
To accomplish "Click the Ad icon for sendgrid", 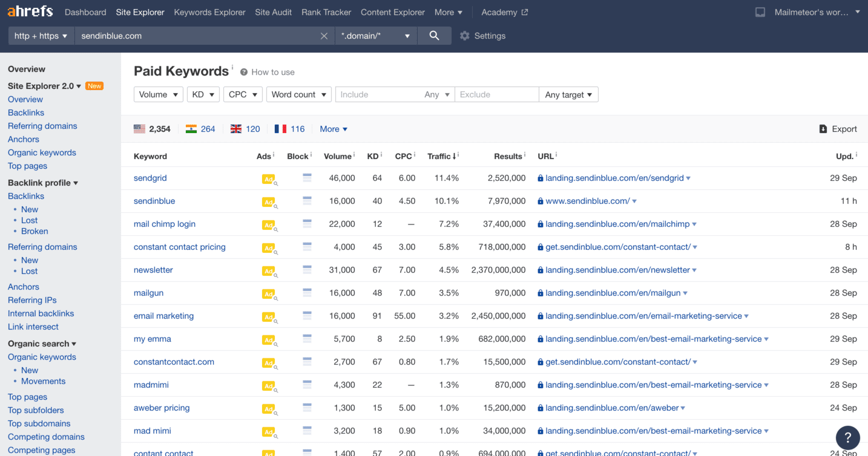I will pyautogui.click(x=269, y=179).
